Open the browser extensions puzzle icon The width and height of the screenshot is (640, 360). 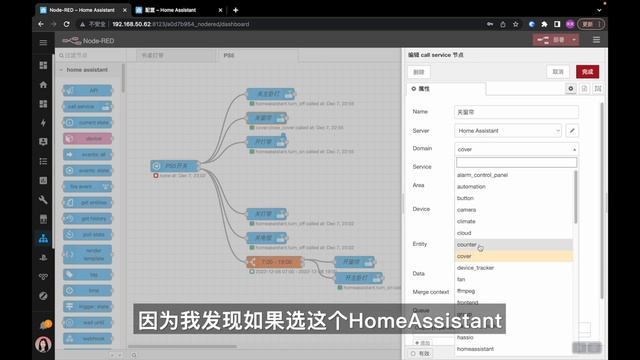pyautogui.click(x=544, y=24)
